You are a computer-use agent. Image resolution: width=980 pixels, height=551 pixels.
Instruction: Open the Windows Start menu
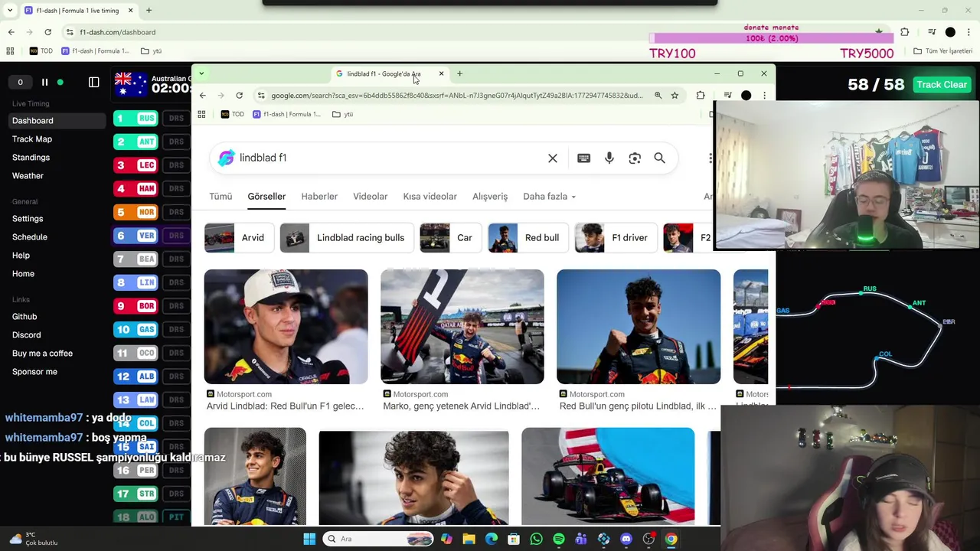tap(309, 539)
